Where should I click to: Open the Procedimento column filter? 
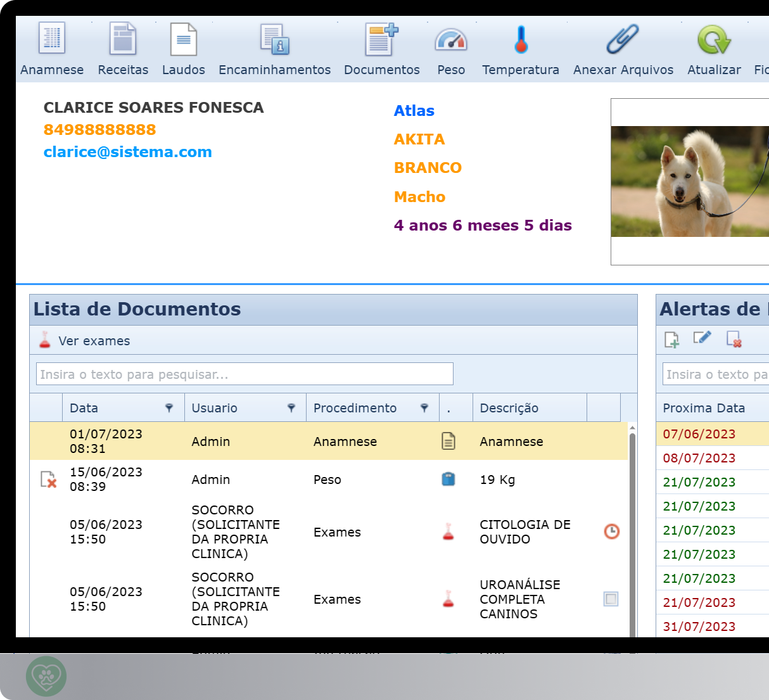tap(423, 407)
